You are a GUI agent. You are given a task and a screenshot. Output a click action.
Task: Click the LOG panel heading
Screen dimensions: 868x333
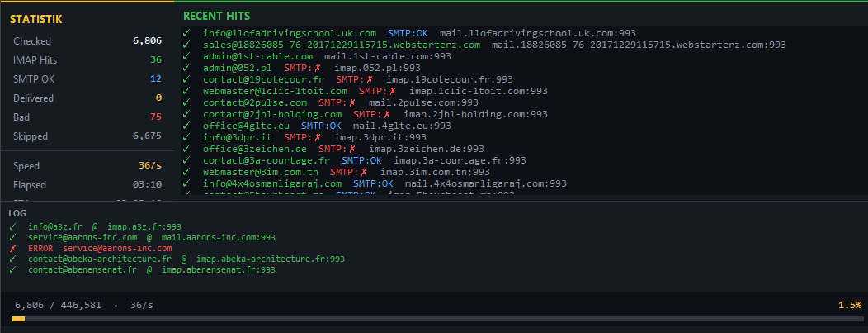[17, 213]
